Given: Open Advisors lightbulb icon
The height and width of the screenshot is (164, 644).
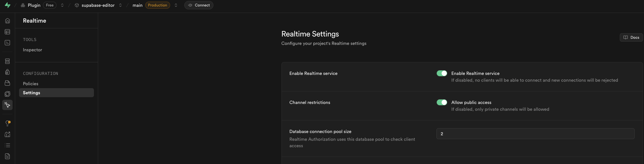Looking at the screenshot, I should (7, 123).
